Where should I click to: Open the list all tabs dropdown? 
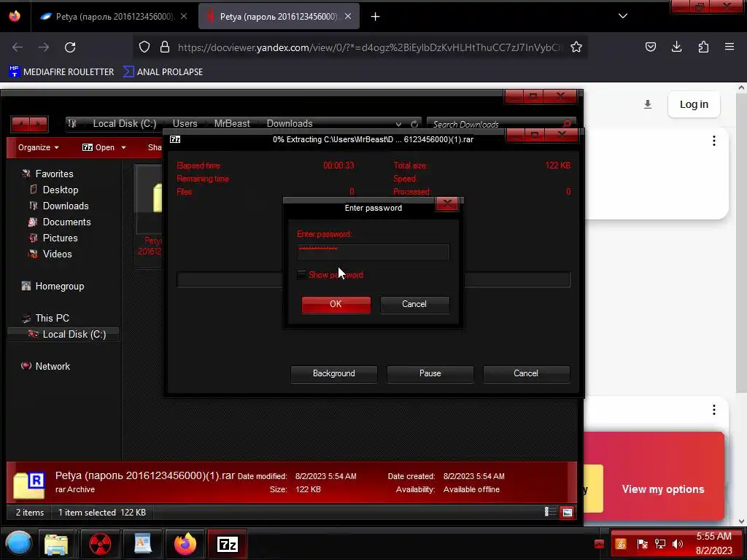tap(623, 16)
